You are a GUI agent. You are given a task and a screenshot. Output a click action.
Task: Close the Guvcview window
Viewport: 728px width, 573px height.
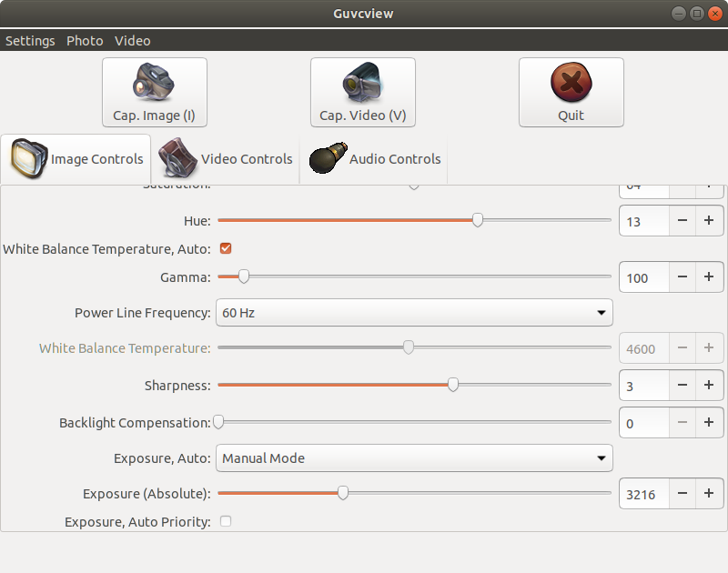715,14
